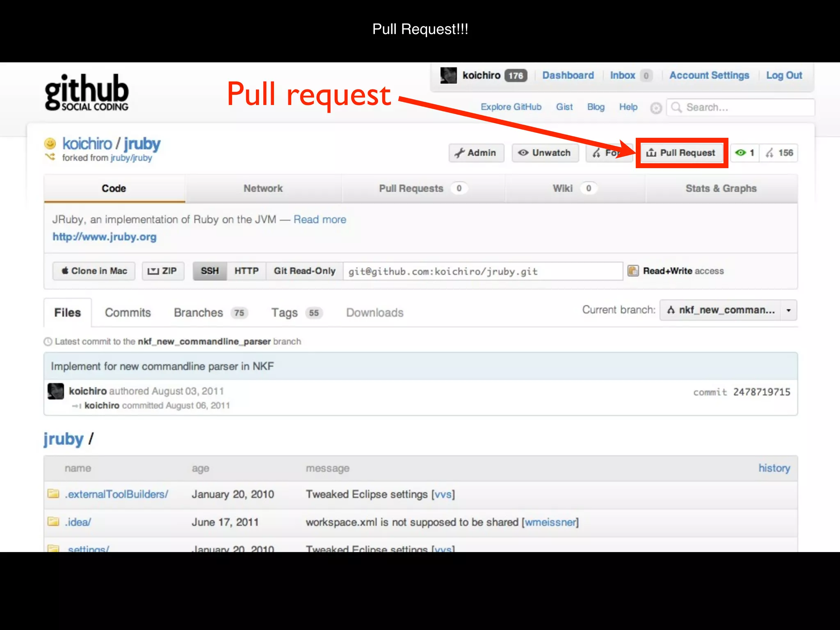Image resolution: width=840 pixels, height=630 pixels.
Task: Open the parent repo jruby/jruby link
Action: point(131,158)
